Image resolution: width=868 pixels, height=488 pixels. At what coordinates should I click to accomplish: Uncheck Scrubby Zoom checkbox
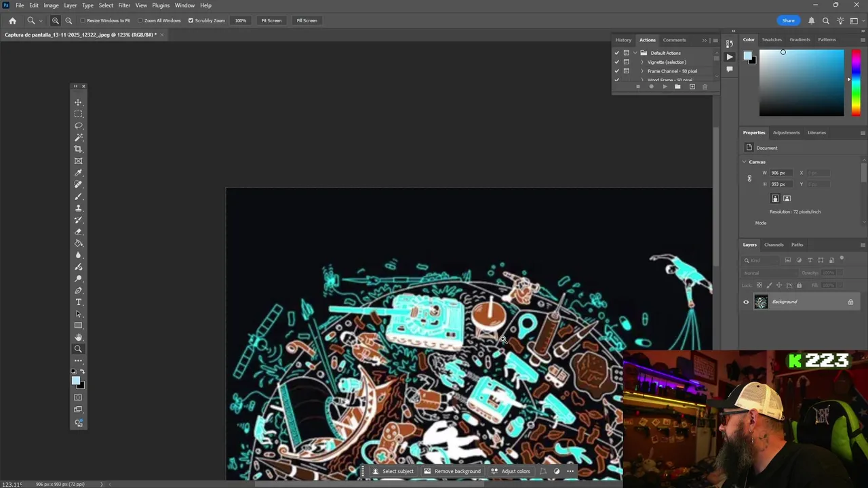click(191, 20)
